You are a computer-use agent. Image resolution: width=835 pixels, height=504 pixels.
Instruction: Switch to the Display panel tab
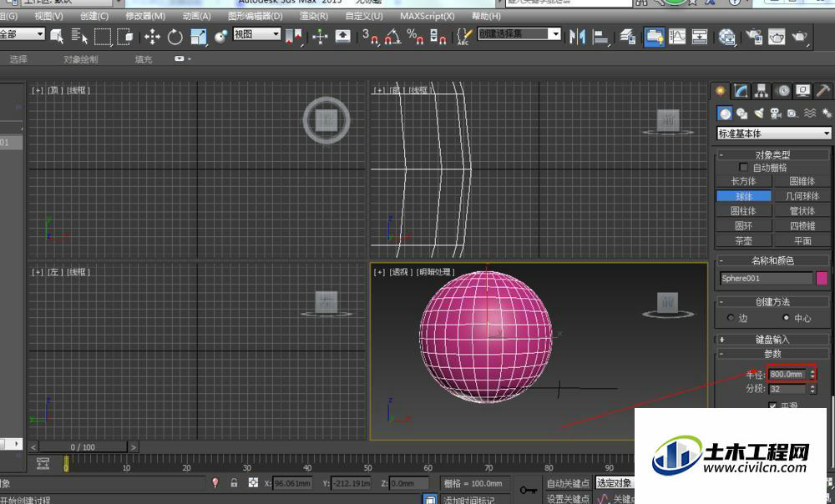[802, 91]
